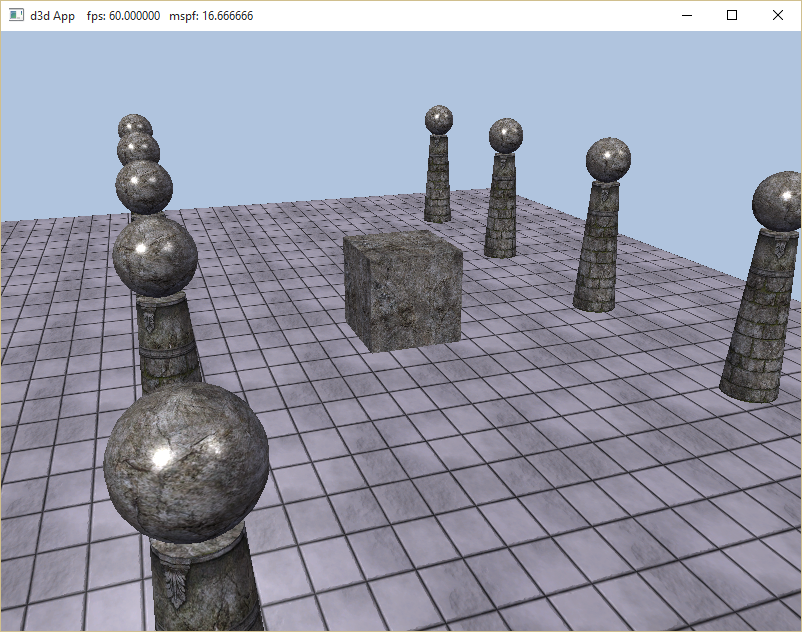
Task: Click the column under the second-nearest left sphere
Action: (168, 345)
